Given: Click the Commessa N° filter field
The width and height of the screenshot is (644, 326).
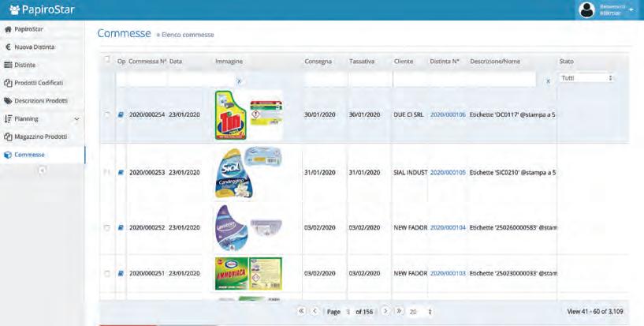Looking at the screenshot, I should [x=147, y=80].
